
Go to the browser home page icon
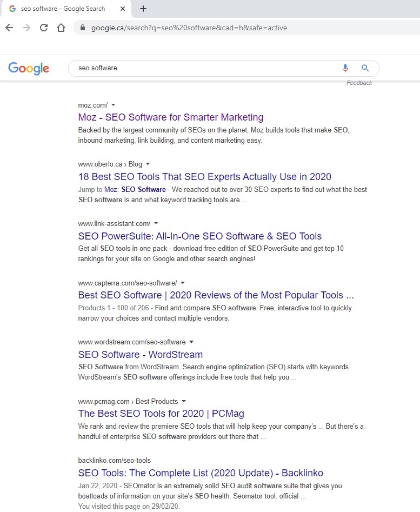[61, 28]
